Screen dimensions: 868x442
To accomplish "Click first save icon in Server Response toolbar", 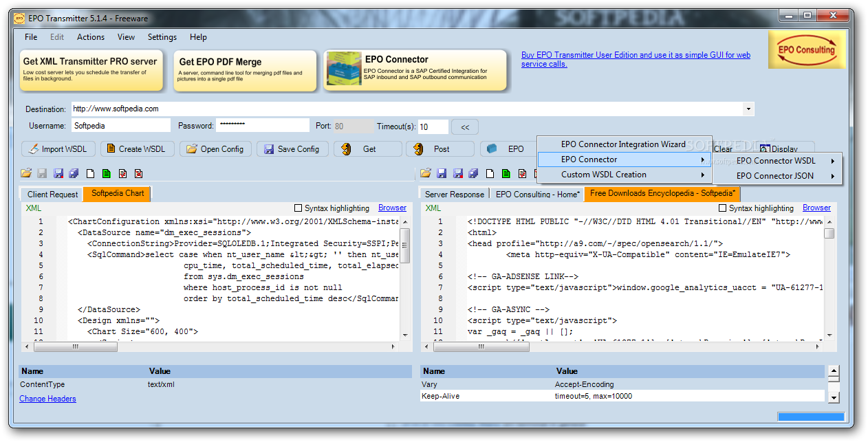I will (x=442, y=173).
